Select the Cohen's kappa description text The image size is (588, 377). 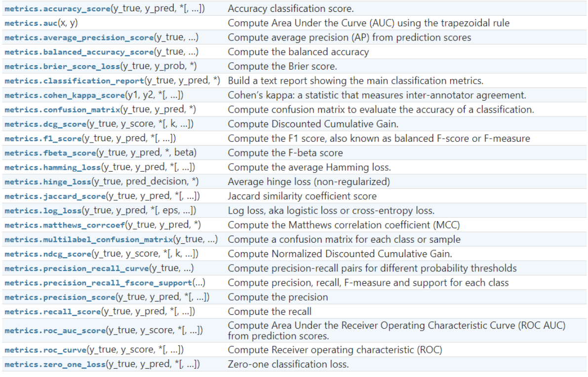click(x=377, y=95)
